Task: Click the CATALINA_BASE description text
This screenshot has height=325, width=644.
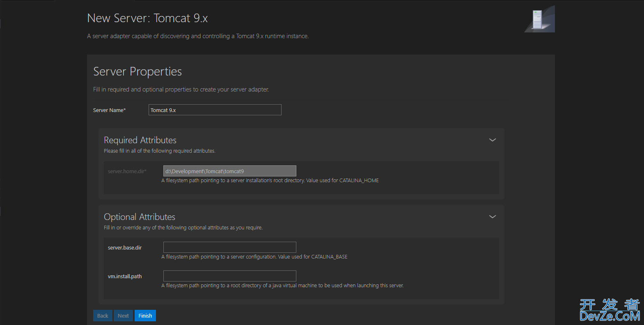Action: 254,256
